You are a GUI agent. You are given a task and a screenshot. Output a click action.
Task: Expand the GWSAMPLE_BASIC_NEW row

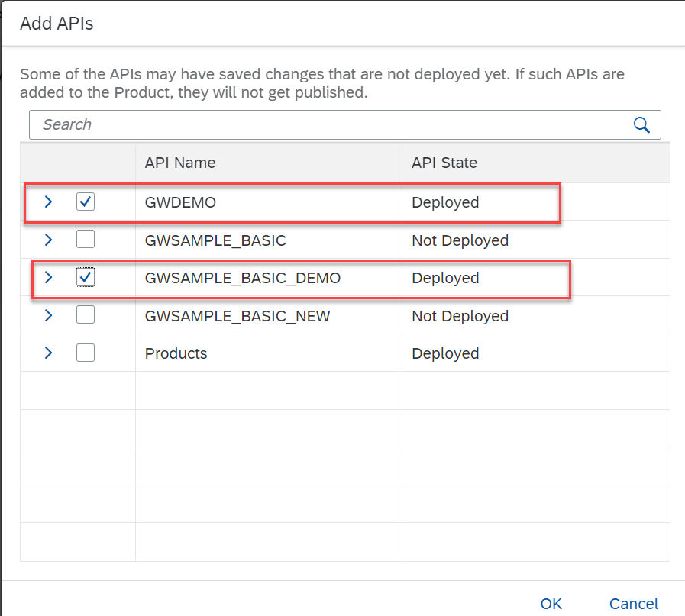[49, 315]
